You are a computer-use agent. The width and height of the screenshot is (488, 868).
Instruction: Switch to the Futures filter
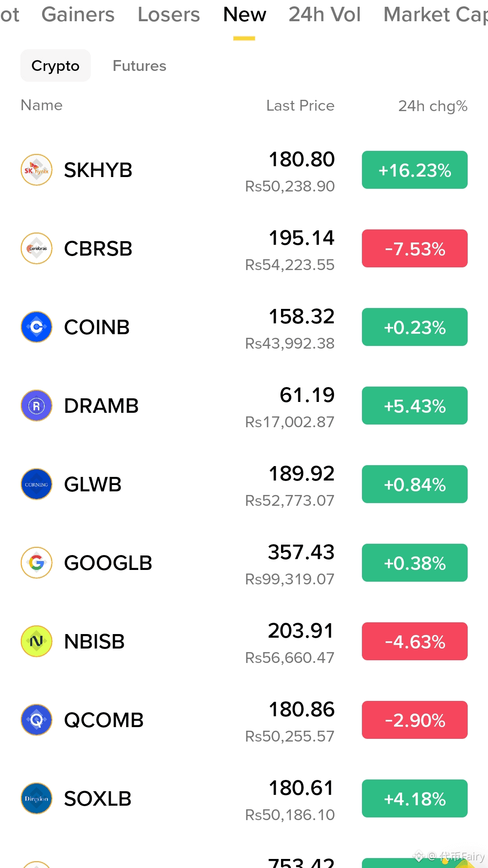point(139,66)
